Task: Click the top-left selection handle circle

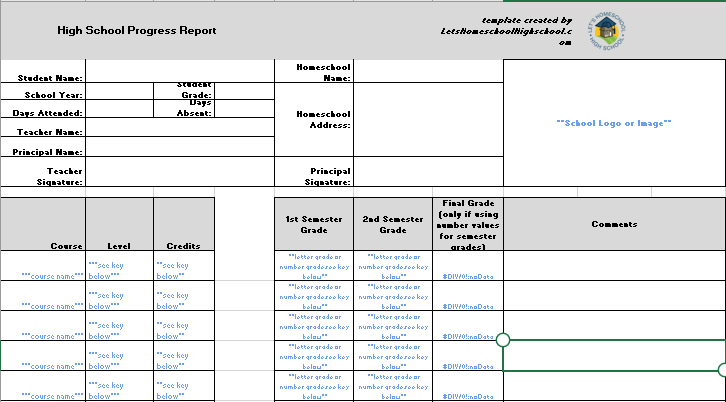Action: [x=503, y=340]
